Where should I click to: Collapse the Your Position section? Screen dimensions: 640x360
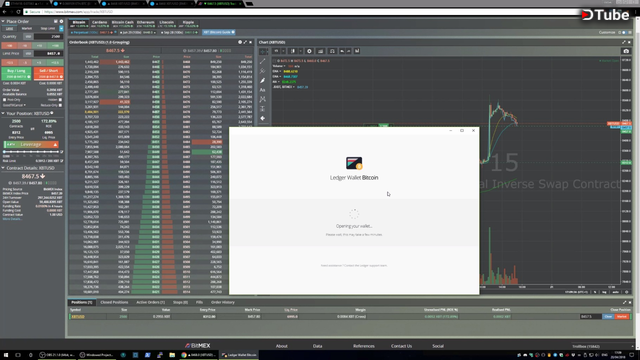(x=3, y=113)
